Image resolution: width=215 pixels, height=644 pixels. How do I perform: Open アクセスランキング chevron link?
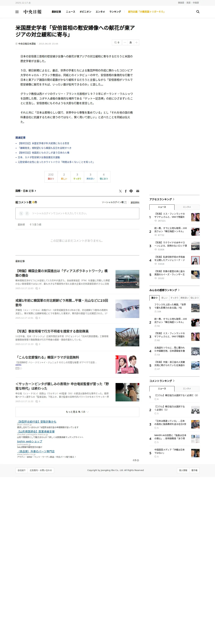[x=162, y=199]
